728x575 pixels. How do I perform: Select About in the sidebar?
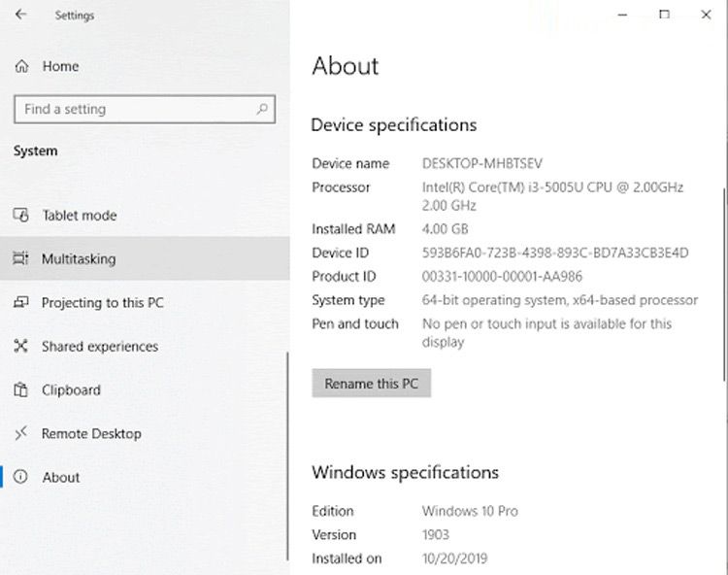coord(145,477)
